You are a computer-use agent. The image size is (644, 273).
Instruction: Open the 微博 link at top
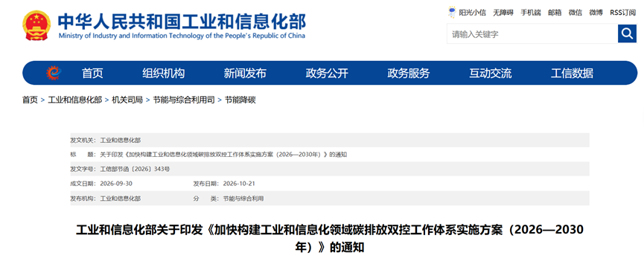point(596,13)
